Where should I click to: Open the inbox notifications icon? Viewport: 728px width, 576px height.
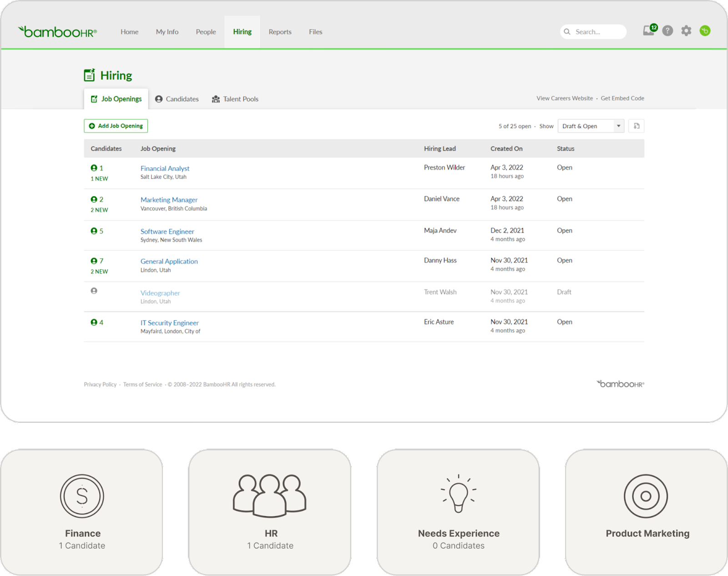pos(649,30)
